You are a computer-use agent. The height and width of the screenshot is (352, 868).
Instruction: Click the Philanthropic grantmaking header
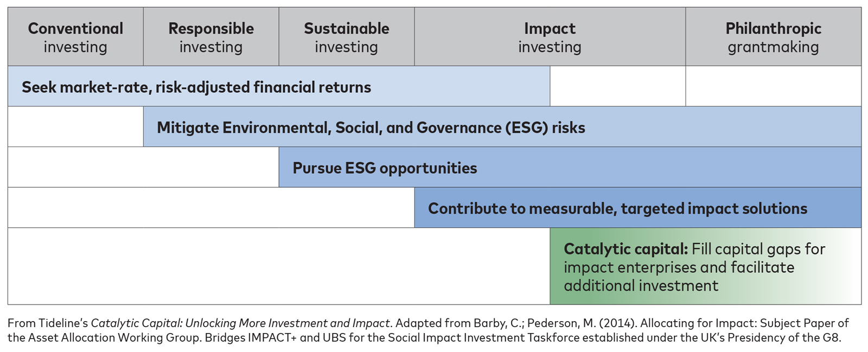(773, 37)
